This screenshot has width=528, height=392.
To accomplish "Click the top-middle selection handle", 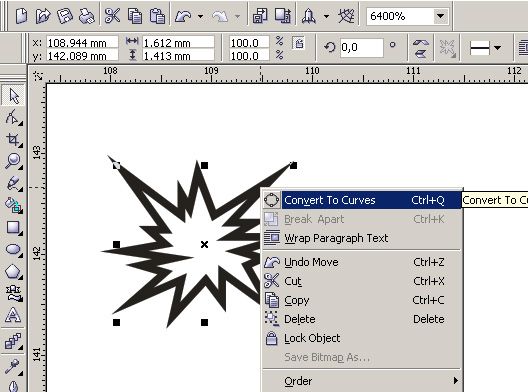I will click(x=204, y=165).
